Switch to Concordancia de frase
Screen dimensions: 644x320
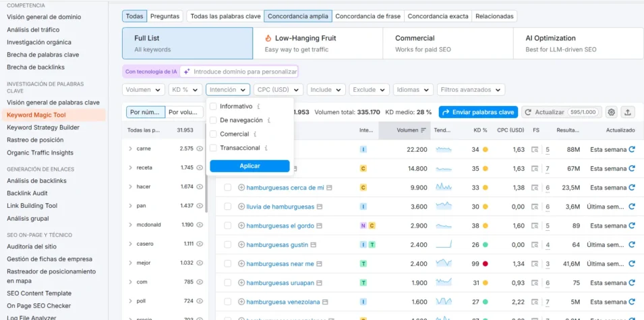coord(368,16)
